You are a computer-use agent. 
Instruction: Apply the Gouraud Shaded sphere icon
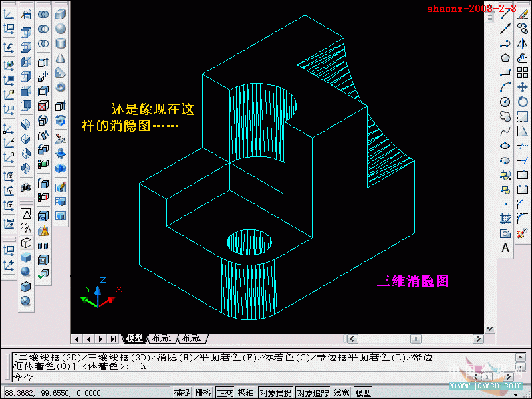[x=26, y=272]
